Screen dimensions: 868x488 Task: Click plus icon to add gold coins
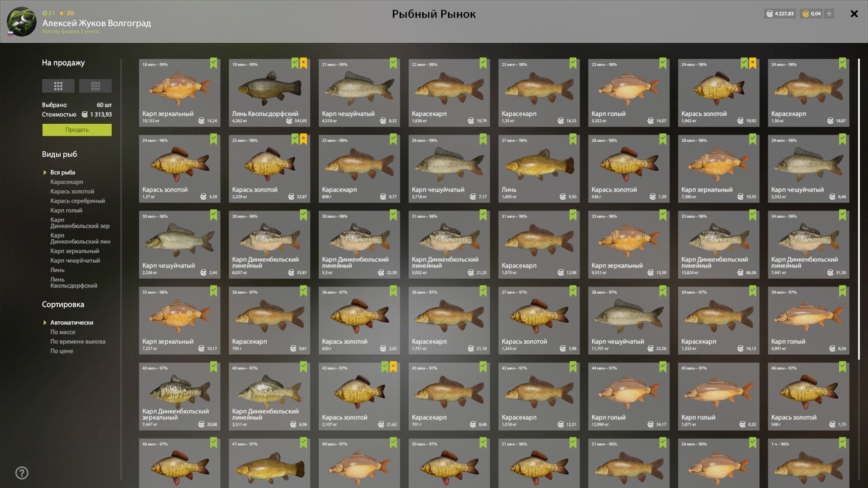829,14
